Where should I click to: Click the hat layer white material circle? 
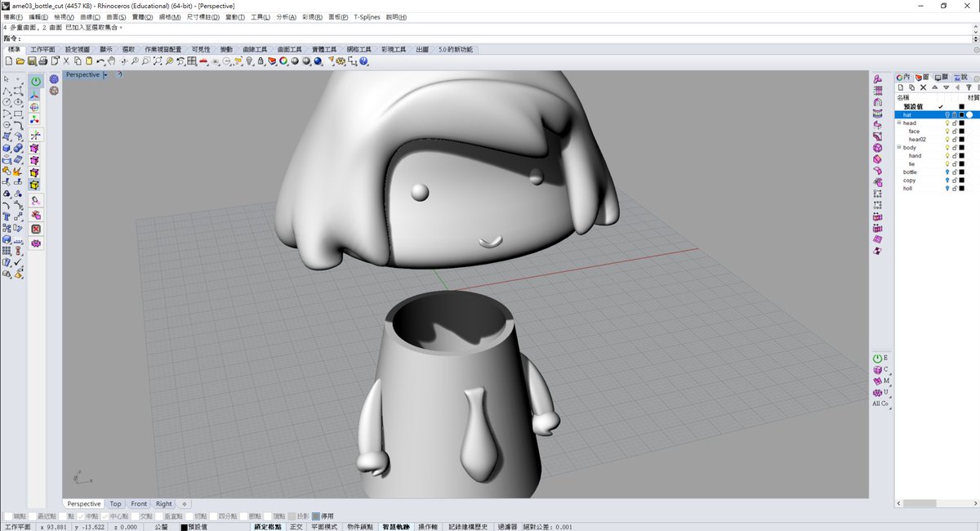[x=969, y=115]
